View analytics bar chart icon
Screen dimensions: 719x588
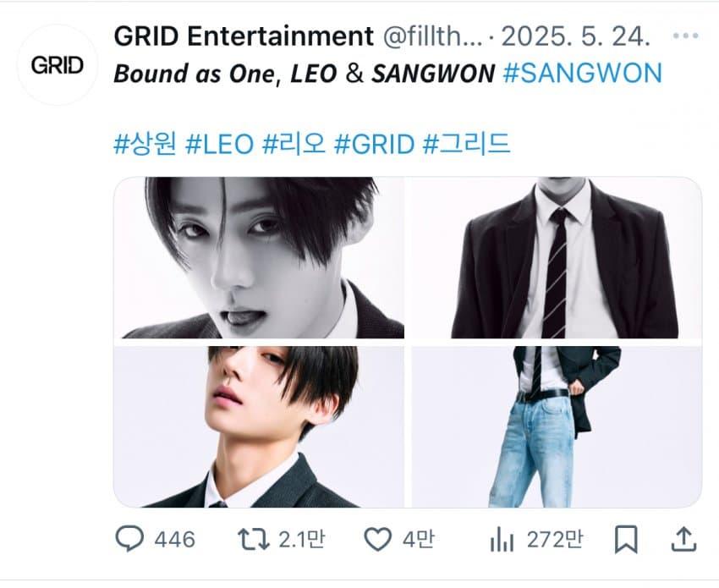click(x=502, y=539)
